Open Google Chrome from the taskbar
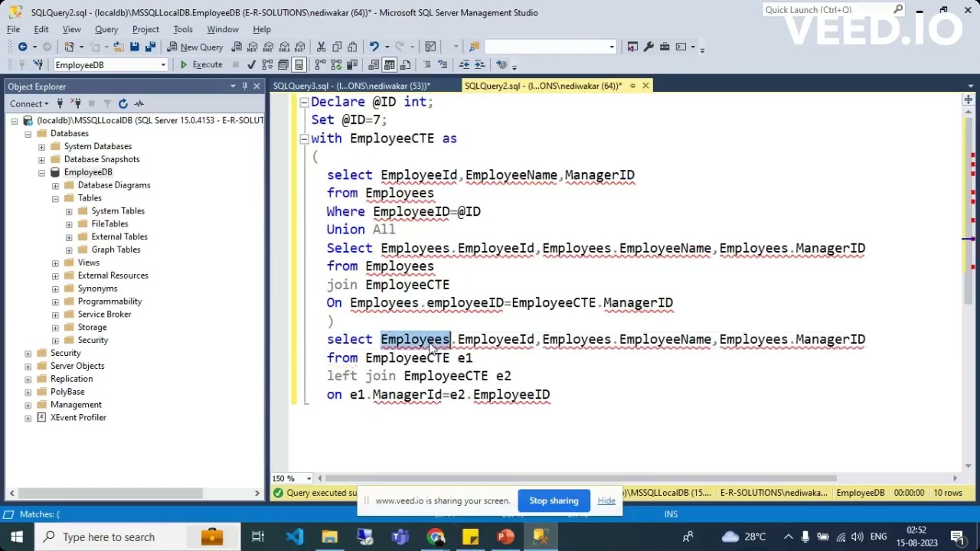Viewport: 980px width, 551px height. [x=436, y=536]
